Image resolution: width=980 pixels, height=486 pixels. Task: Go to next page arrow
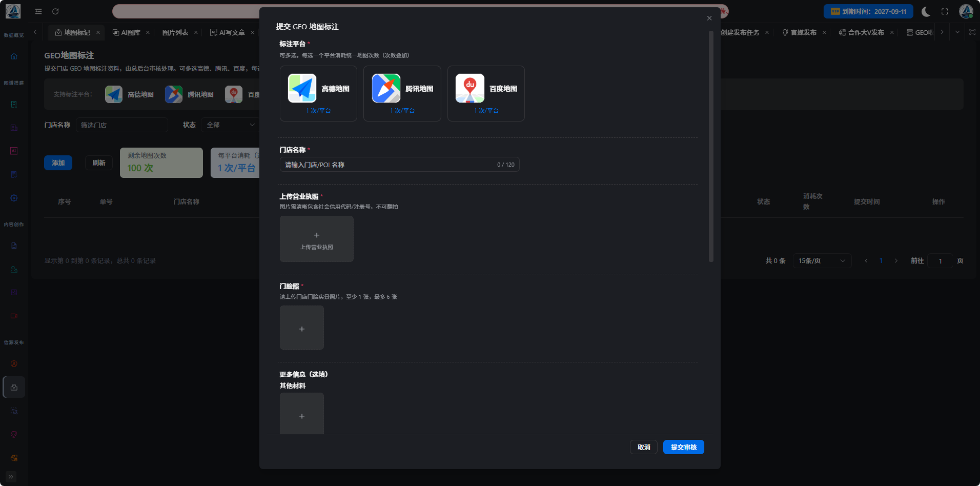pyautogui.click(x=896, y=261)
